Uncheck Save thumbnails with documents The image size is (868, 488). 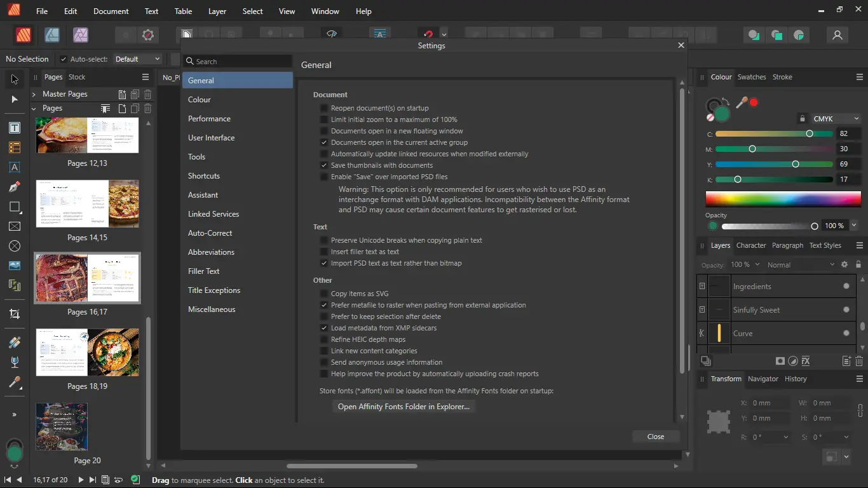click(324, 165)
